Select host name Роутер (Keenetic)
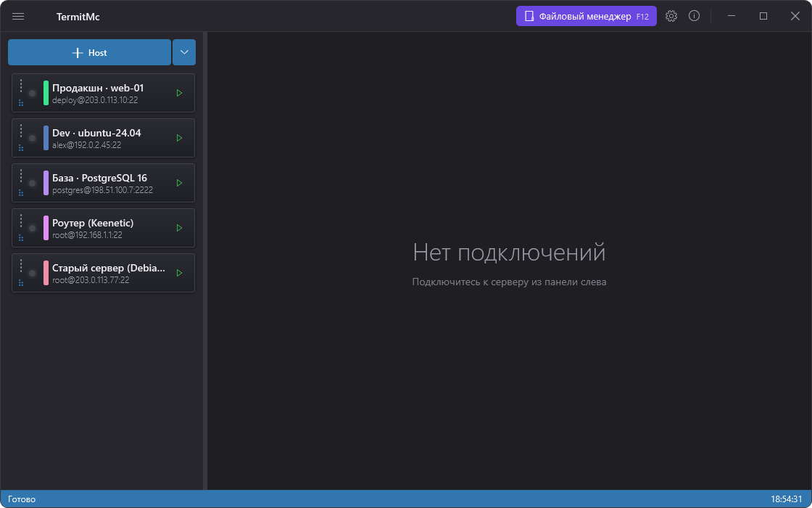 [x=94, y=223]
